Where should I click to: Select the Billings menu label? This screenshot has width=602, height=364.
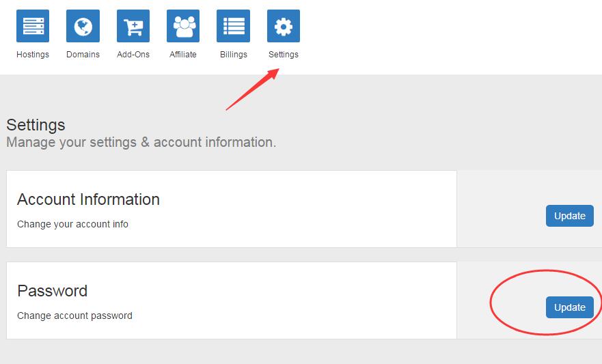(x=234, y=55)
